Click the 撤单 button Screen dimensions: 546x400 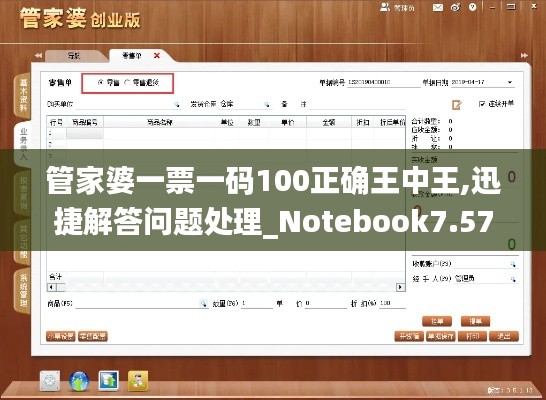tap(476, 321)
